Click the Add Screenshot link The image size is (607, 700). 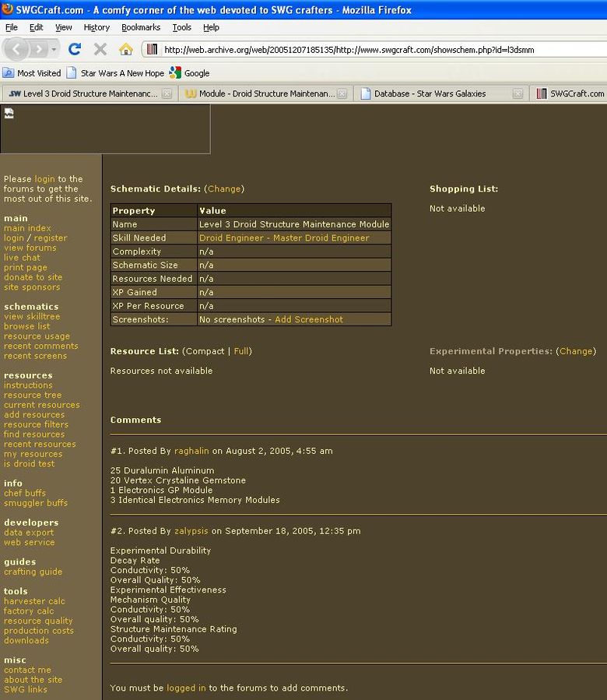pos(308,319)
